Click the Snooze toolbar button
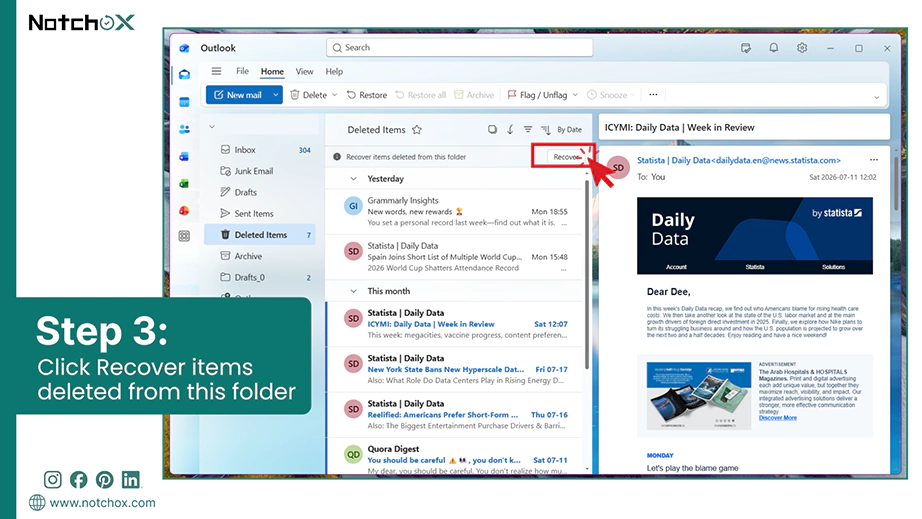 [x=607, y=95]
